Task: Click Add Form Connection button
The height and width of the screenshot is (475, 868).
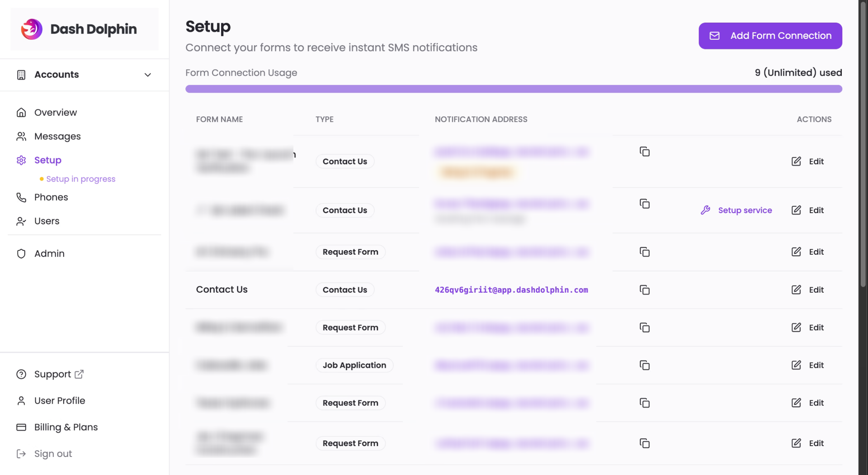Action: point(770,36)
